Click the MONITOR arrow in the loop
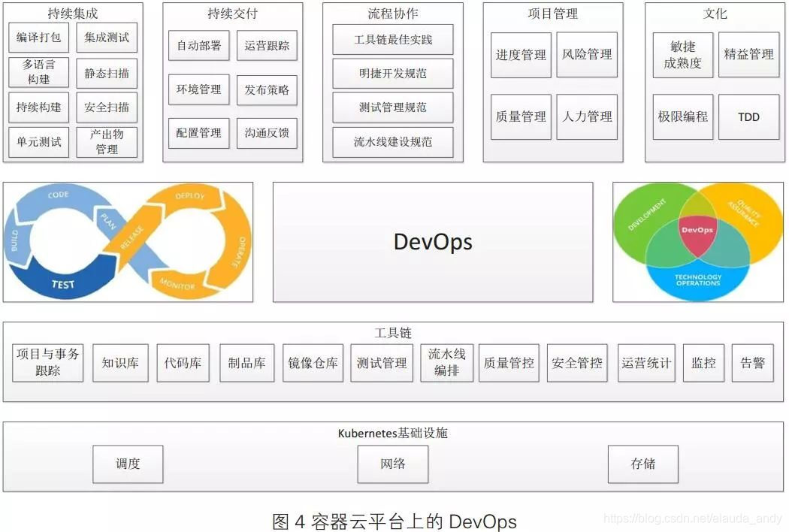This screenshot has height=532, width=789. coord(177,284)
